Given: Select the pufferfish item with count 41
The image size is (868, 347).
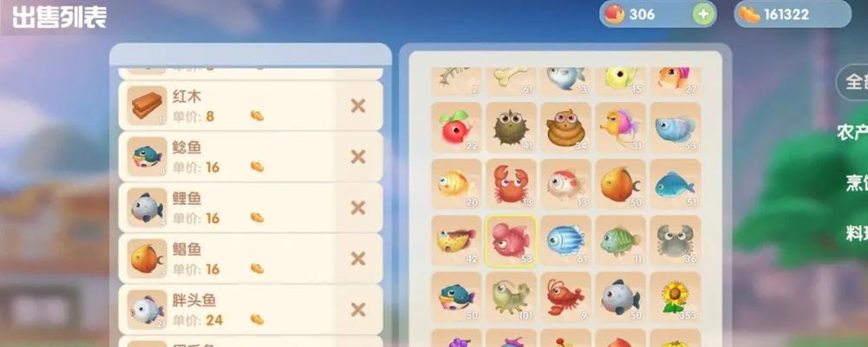Looking at the screenshot, I should (511, 128).
